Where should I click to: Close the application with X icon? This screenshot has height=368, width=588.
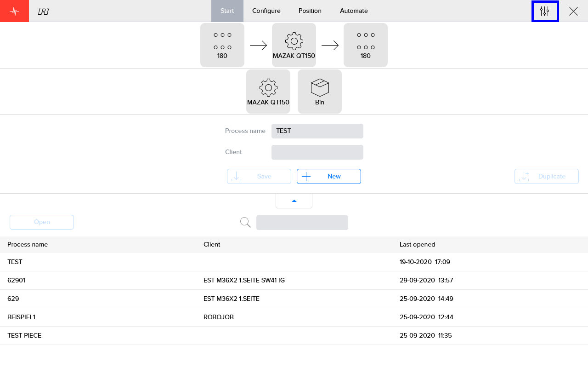(x=573, y=11)
